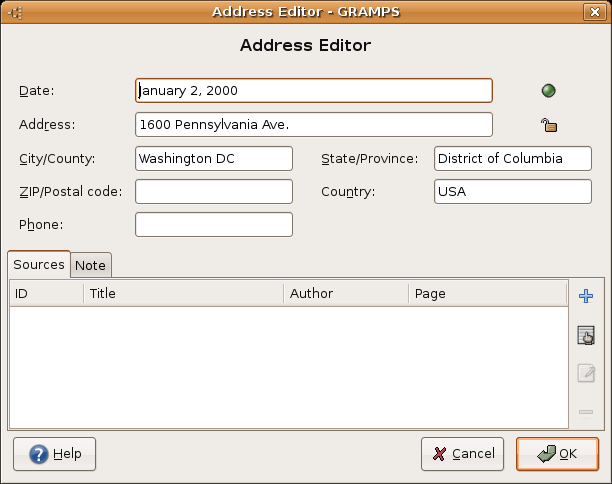Switch to the Note tab

pos(90,265)
